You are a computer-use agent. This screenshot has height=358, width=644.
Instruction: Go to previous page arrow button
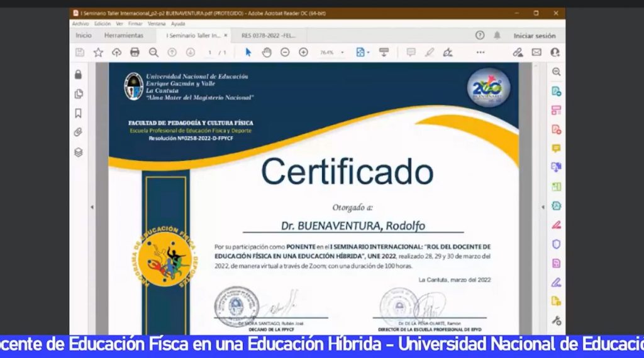(x=172, y=53)
